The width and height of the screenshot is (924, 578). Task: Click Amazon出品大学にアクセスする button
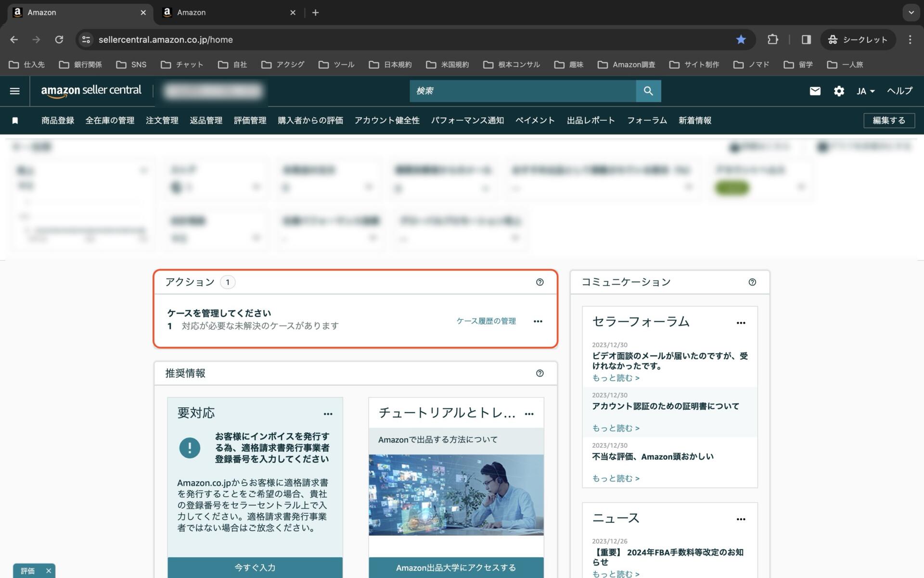coord(456,567)
